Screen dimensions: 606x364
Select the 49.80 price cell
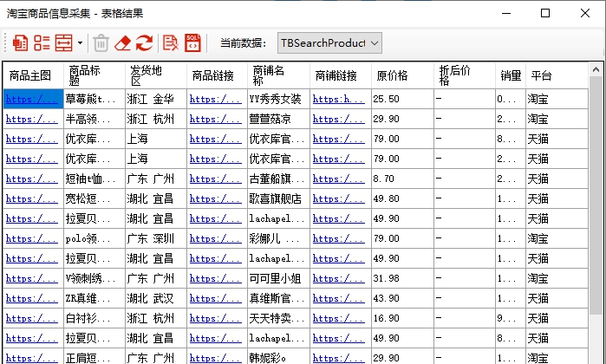[403, 198]
